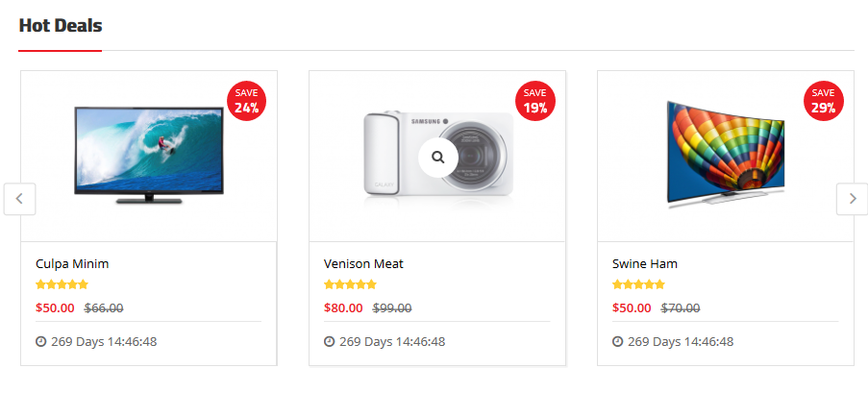The height and width of the screenshot is (393, 868).
Task: Click the star rating of Culpa Minim
Action: tap(62, 284)
